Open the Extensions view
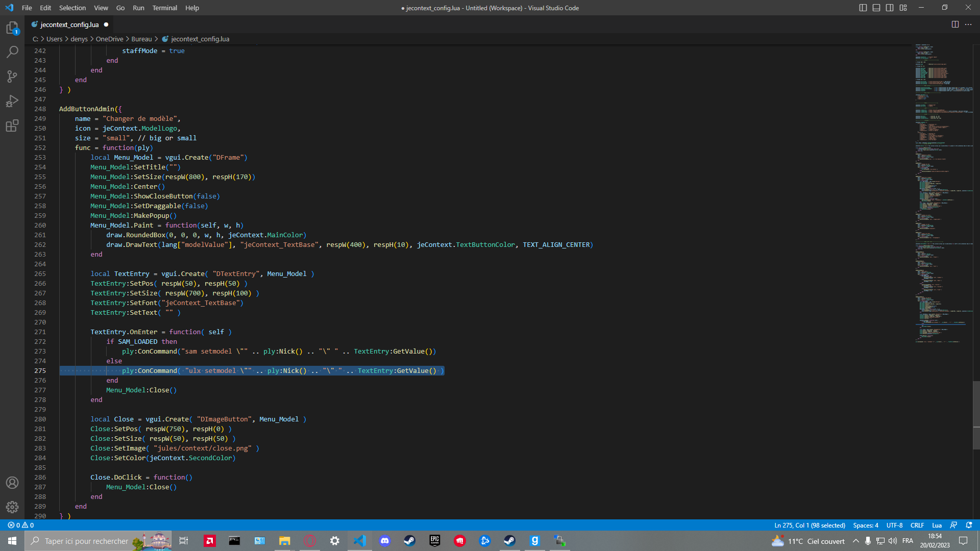Screen dimensions: 980x551 [12, 126]
